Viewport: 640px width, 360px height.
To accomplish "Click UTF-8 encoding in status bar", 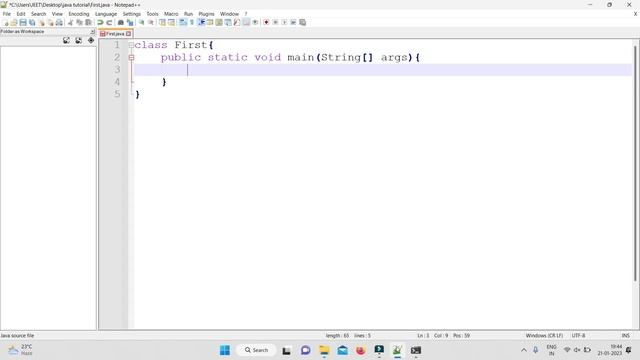I will coord(578,336).
